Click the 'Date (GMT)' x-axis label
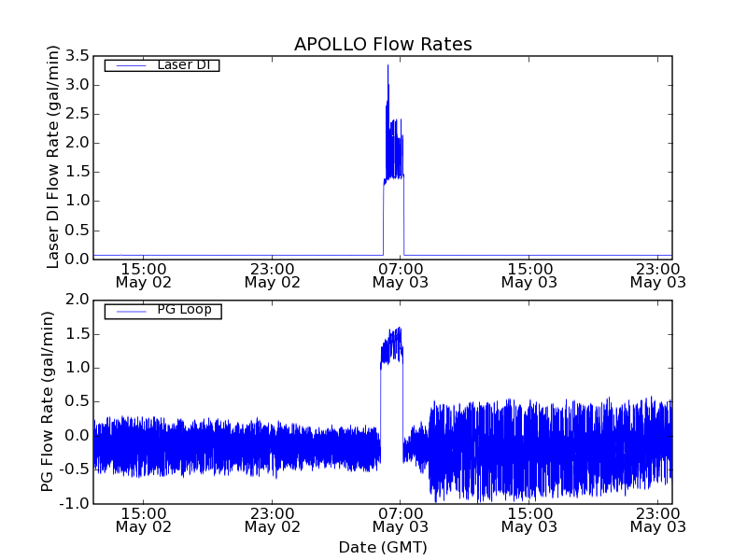The height and width of the screenshot is (560, 747). (383, 547)
